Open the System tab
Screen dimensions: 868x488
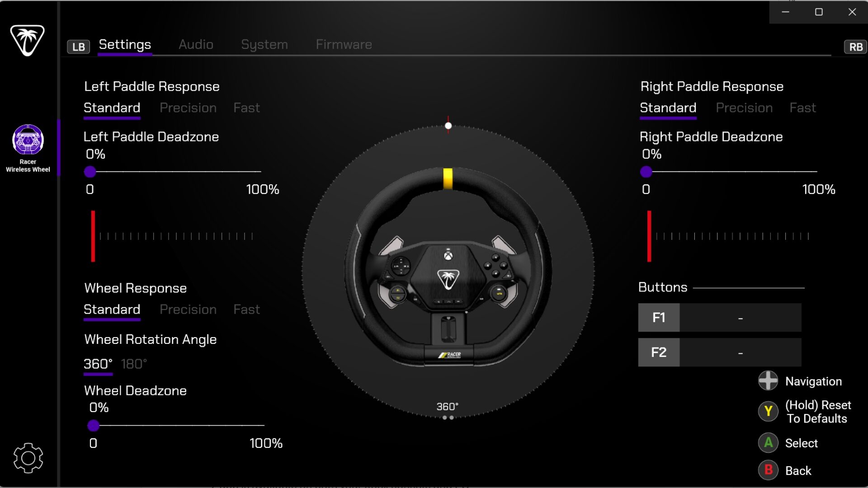[264, 45]
